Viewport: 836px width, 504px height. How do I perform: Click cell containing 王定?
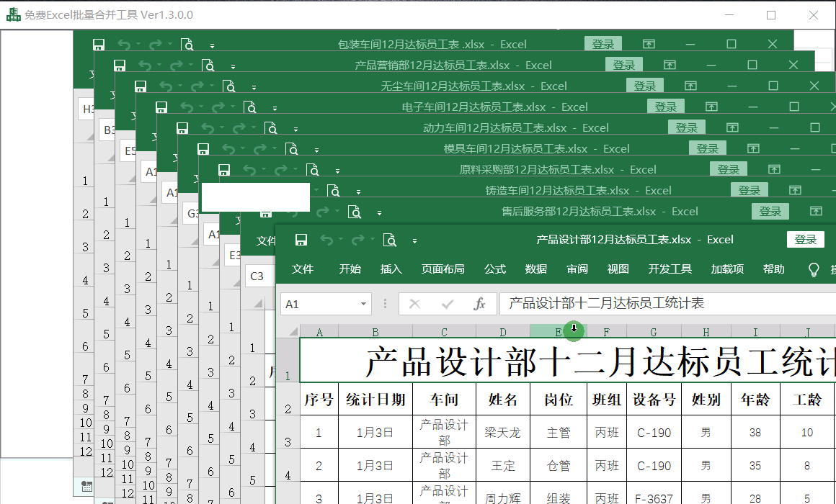pyautogui.click(x=503, y=465)
